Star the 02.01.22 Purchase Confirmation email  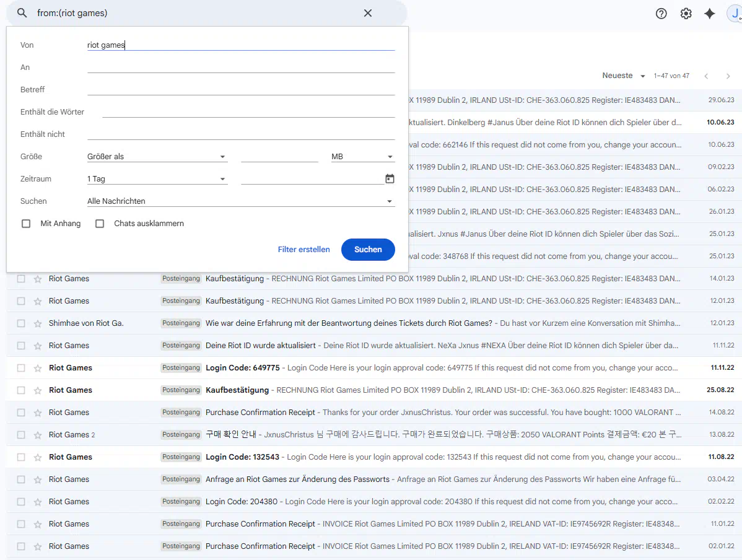pyautogui.click(x=38, y=546)
